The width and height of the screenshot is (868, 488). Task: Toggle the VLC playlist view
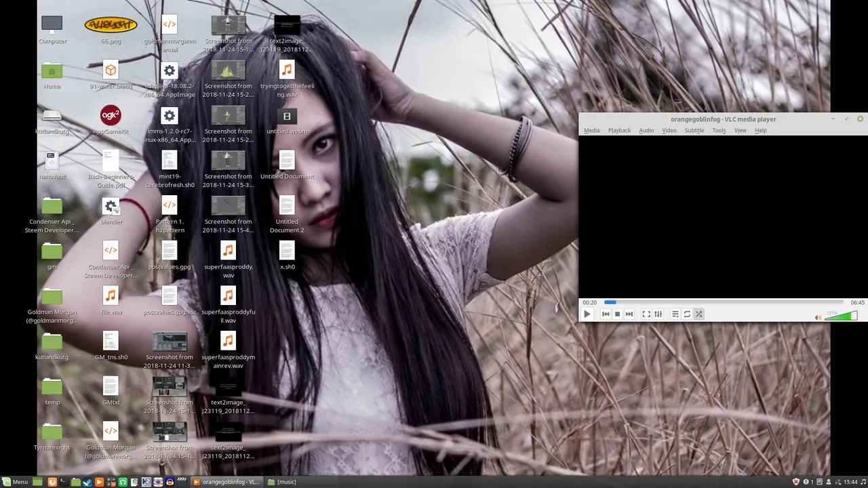click(675, 314)
